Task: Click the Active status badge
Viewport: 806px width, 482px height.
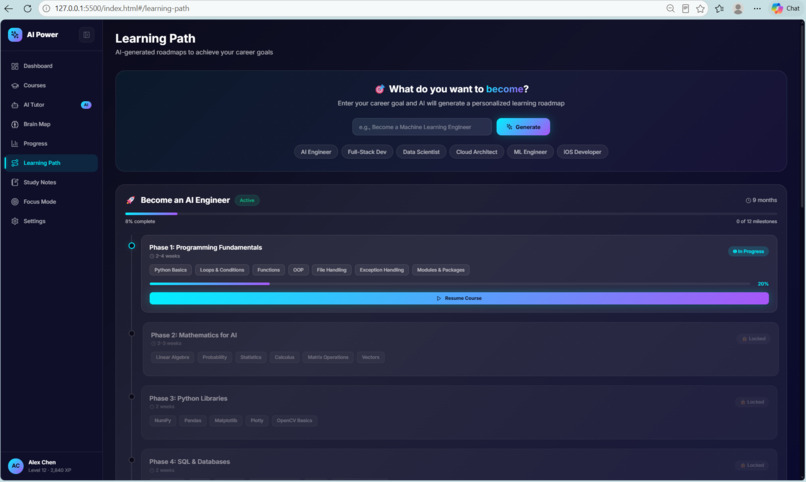Action: point(247,200)
